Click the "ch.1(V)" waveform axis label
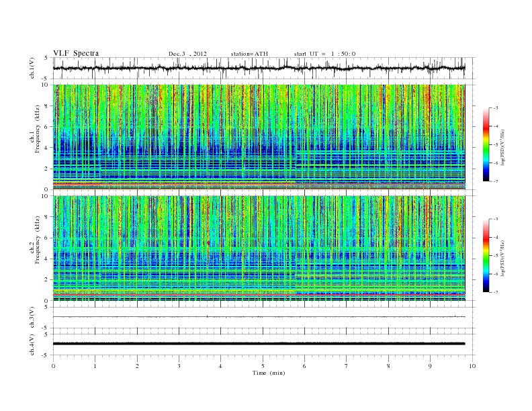Viewport: 532px width, 411px height. click(x=32, y=68)
